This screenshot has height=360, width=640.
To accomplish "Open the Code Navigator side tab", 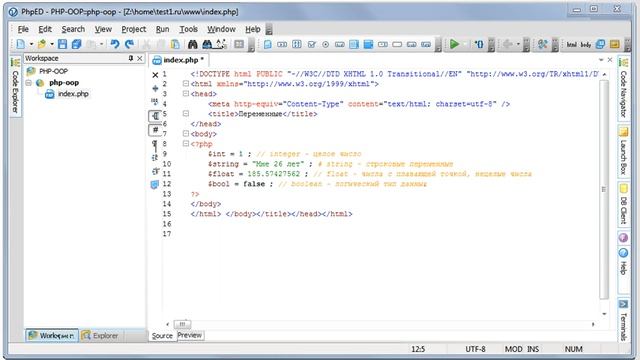I will coord(623,88).
